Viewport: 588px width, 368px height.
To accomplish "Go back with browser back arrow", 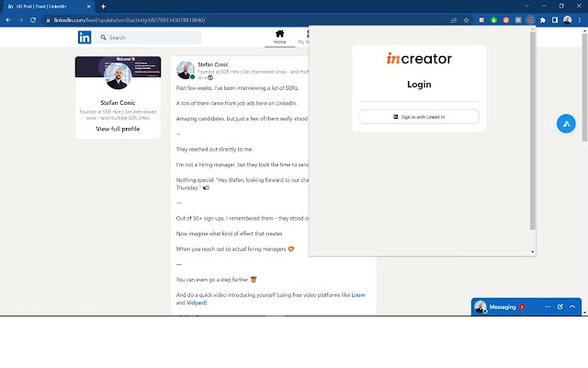I will [8, 20].
